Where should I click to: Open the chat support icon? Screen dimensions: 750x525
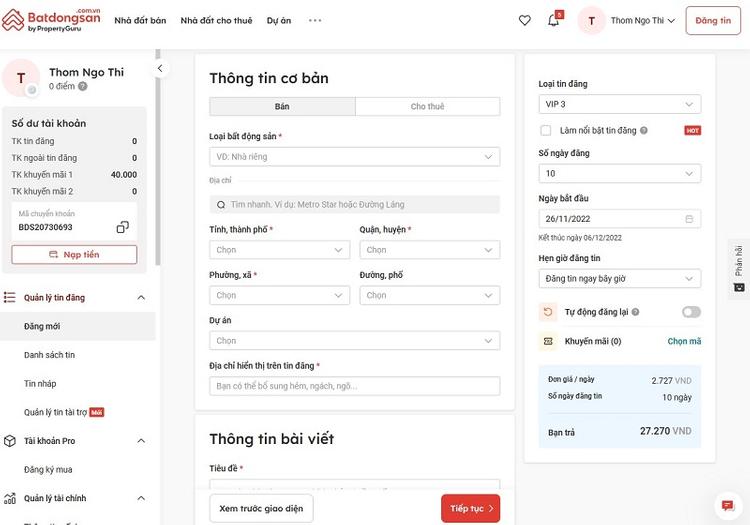tap(727, 505)
